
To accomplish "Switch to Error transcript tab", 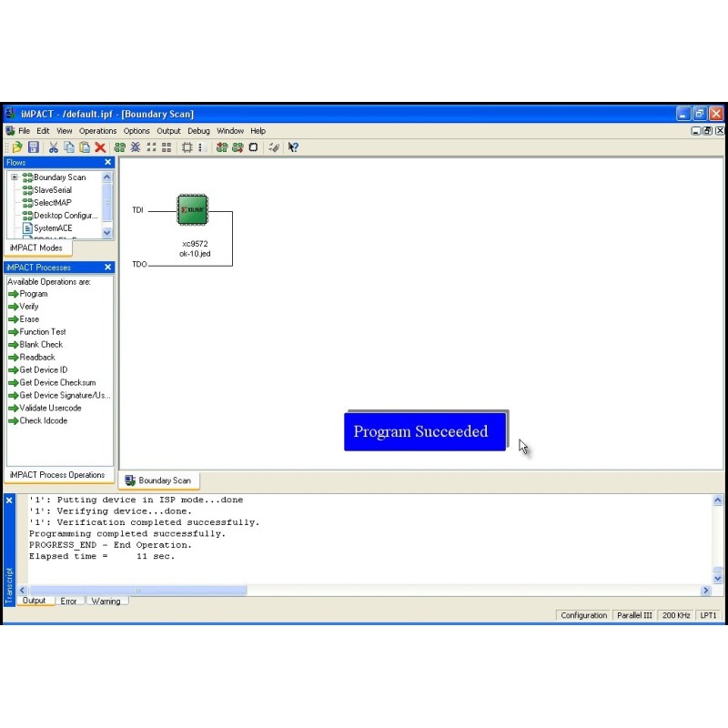I will 69,602.
